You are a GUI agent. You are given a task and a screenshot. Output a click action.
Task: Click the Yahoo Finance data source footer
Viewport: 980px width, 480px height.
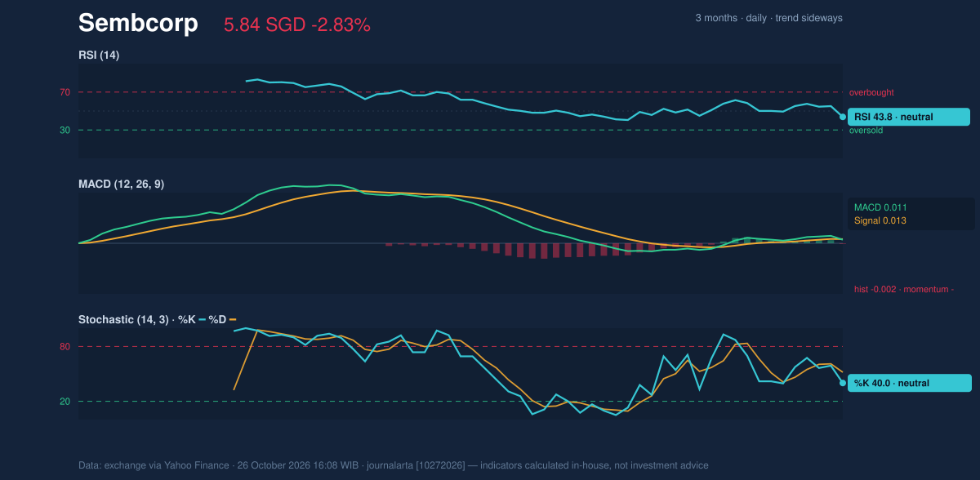click(394, 465)
